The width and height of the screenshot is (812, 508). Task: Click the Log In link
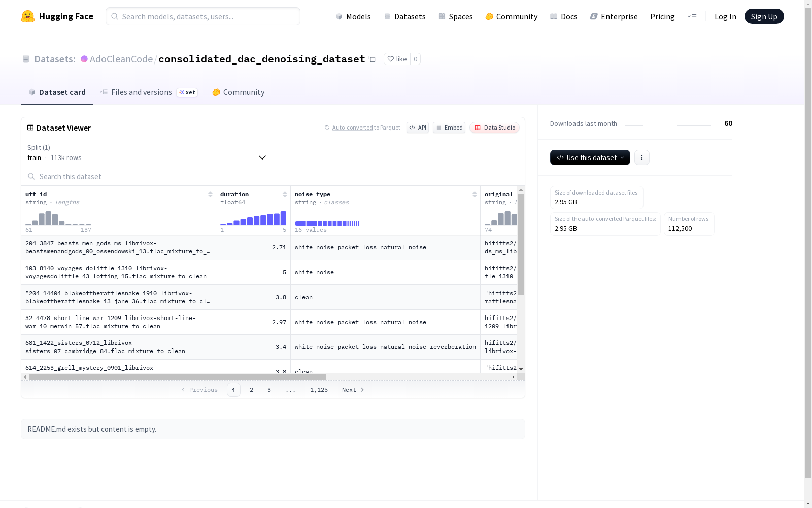(725, 16)
